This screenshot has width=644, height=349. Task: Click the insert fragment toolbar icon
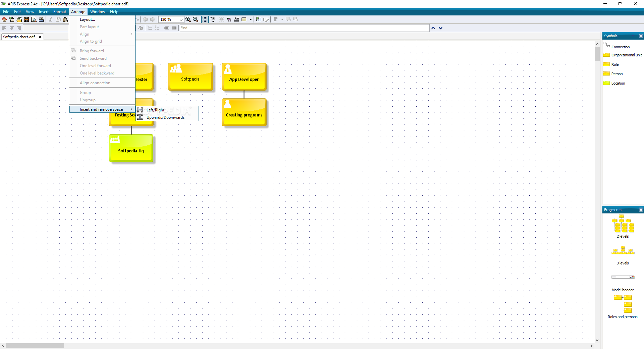click(x=259, y=19)
